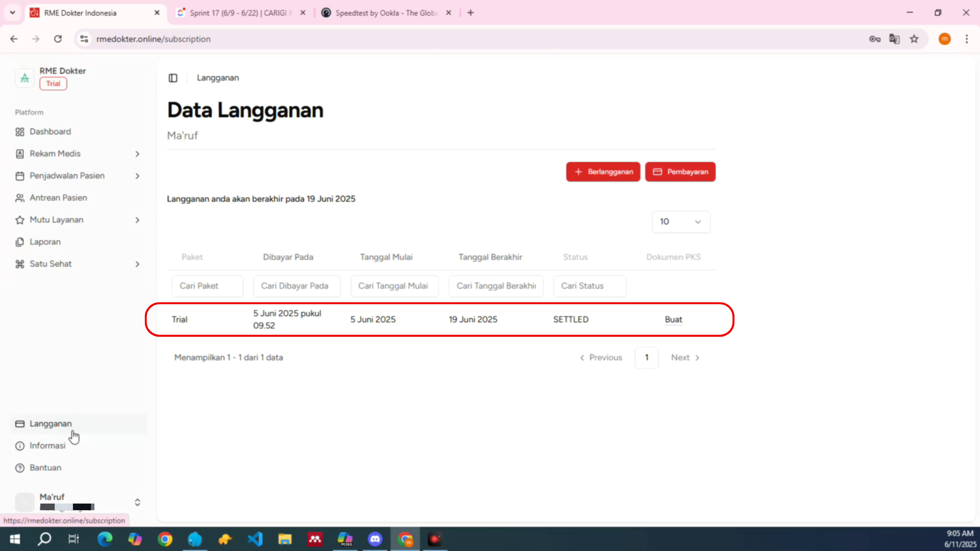Click the Cari Paket search field
Image resolution: width=980 pixels, height=551 pixels.
(x=207, y=286)
